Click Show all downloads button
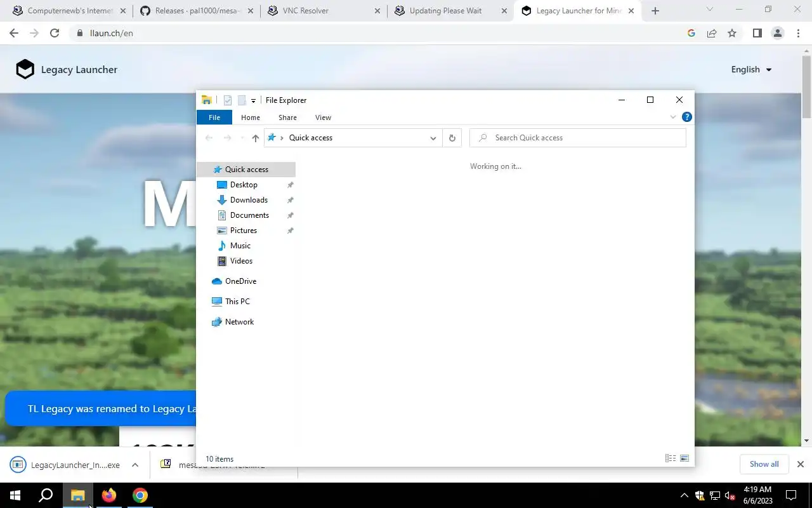 [764, 464]
